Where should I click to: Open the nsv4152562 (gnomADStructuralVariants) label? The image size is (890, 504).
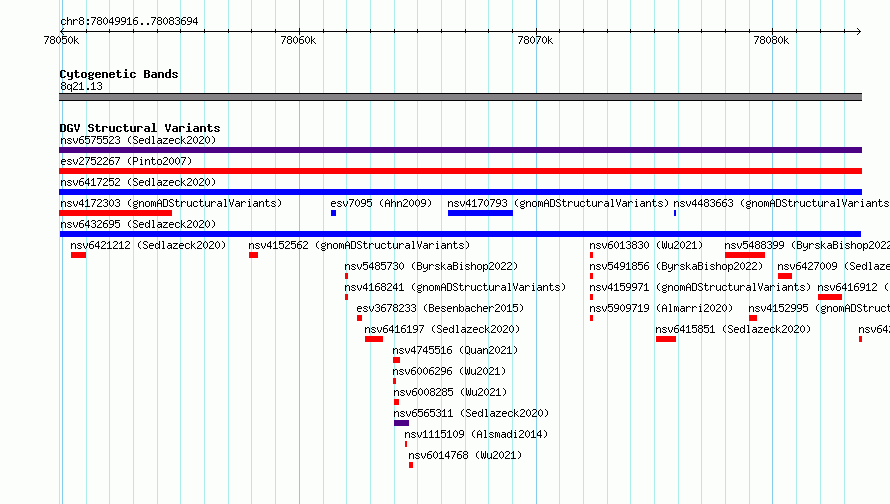359,245
